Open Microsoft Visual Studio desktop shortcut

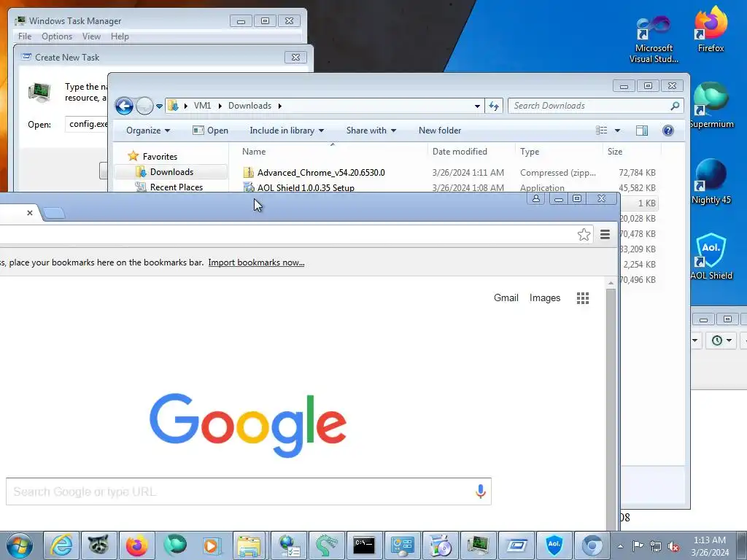(x=654, y=39)
